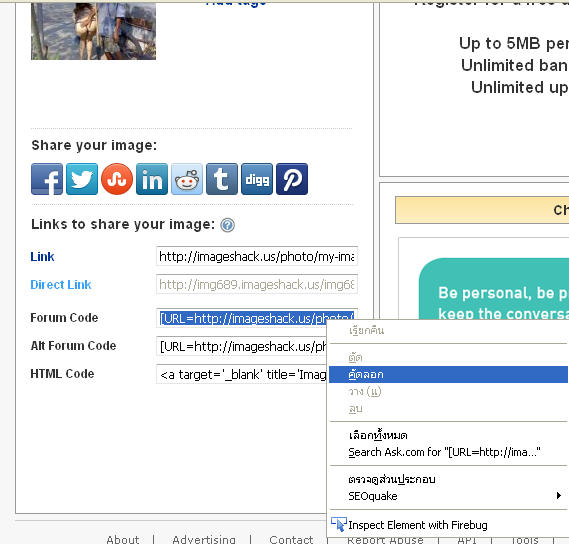Click the 'Forum Code' label
The height and width of the screenshot is (544, 569).
[x=64, y=318]
